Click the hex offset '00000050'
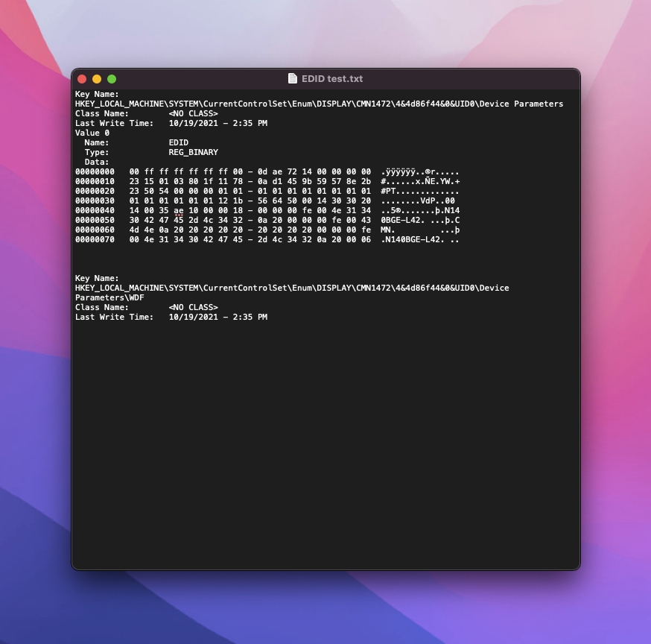 [x=95, y=220]
